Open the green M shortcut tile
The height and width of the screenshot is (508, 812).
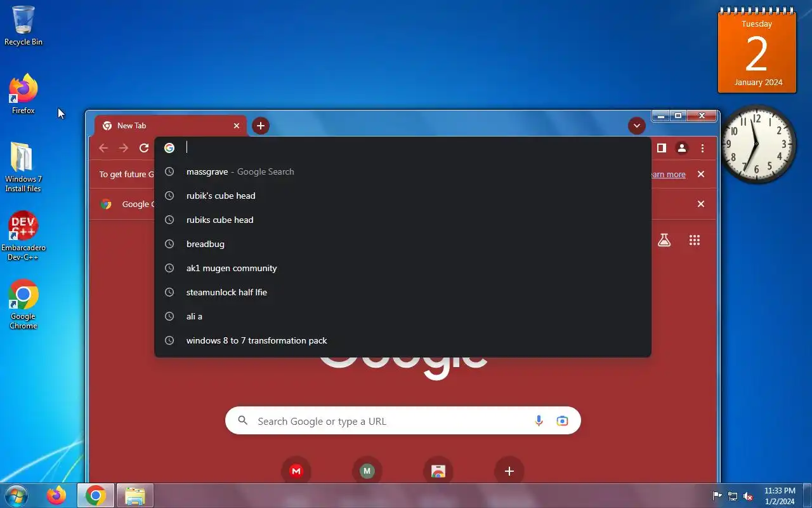(x=367, y=471)
